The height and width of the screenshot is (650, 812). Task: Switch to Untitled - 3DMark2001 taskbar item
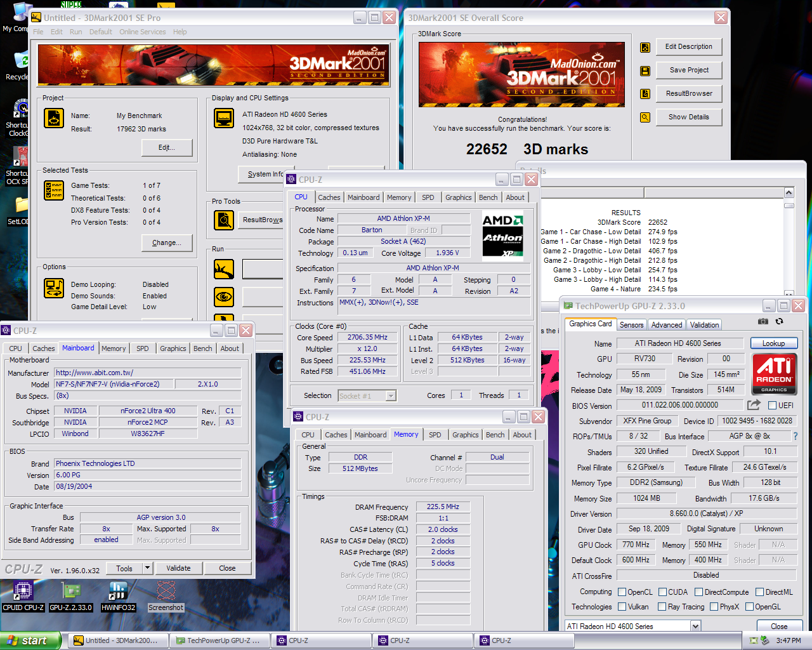pos(117,640)
